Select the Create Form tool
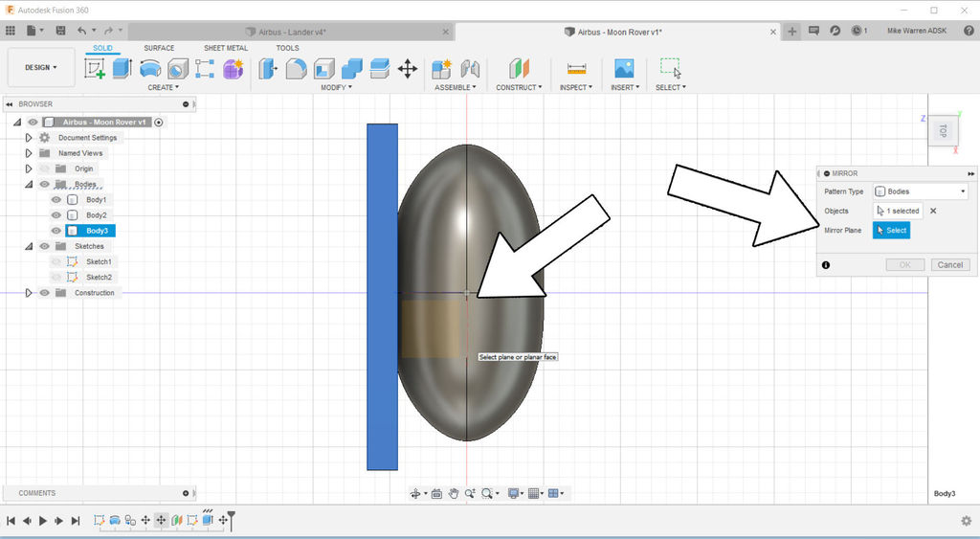980x539 pixels. [x=234, y=69]
